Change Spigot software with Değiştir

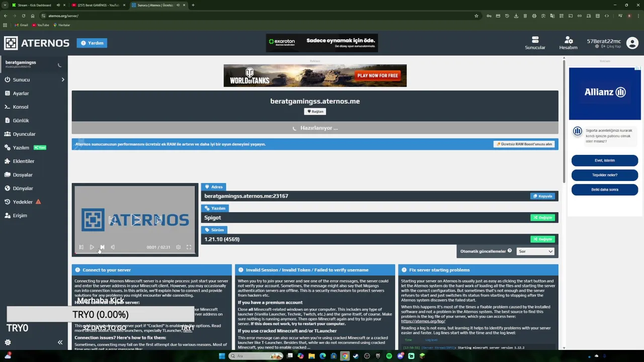(542, 218)
